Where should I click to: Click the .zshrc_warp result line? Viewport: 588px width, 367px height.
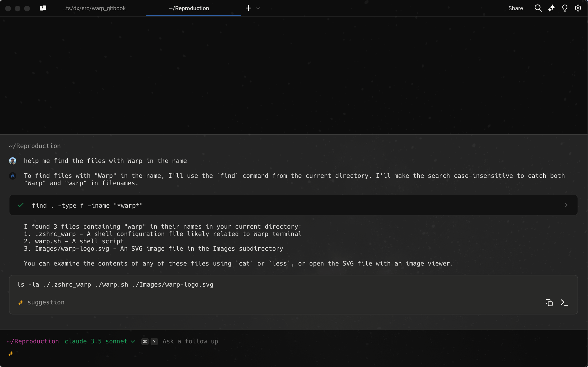[x=163, y=234]
